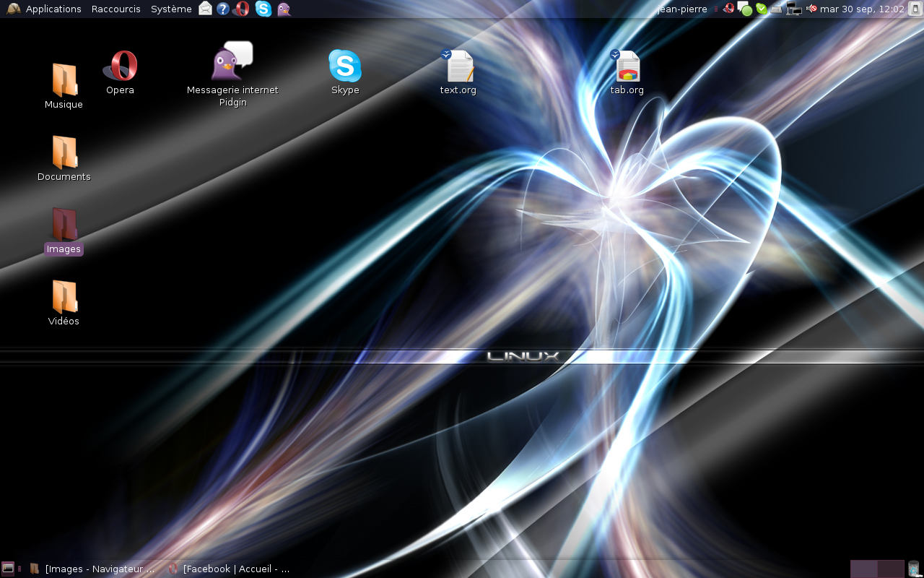This screenshot has height=578, width=924.
Task: Click the panel applet drag handle near tray
Action: (716, 9)
